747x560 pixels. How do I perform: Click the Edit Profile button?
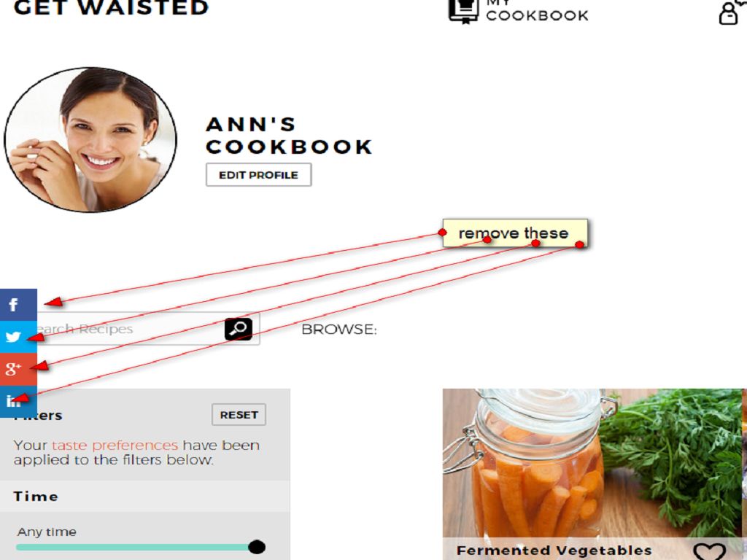tap(259, 175)
